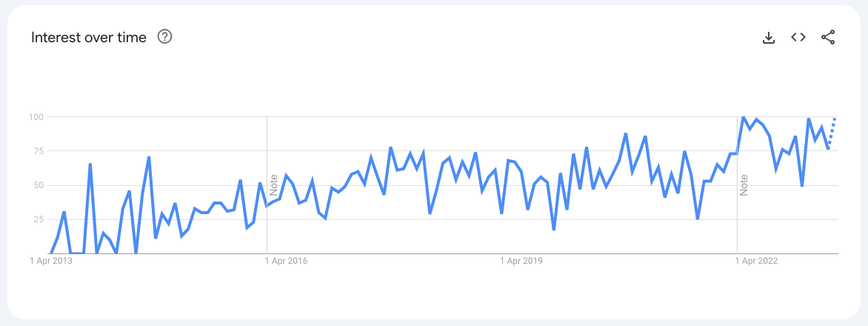The height and width of the screenshot is (326, 868).
Task: Click the 50 value on the y-axis
Action: pyautogui.click(x=39, y=185)
